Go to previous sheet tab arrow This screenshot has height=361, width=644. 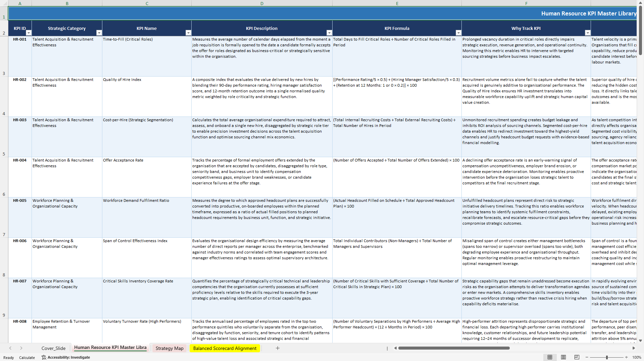tap(10, 348)
